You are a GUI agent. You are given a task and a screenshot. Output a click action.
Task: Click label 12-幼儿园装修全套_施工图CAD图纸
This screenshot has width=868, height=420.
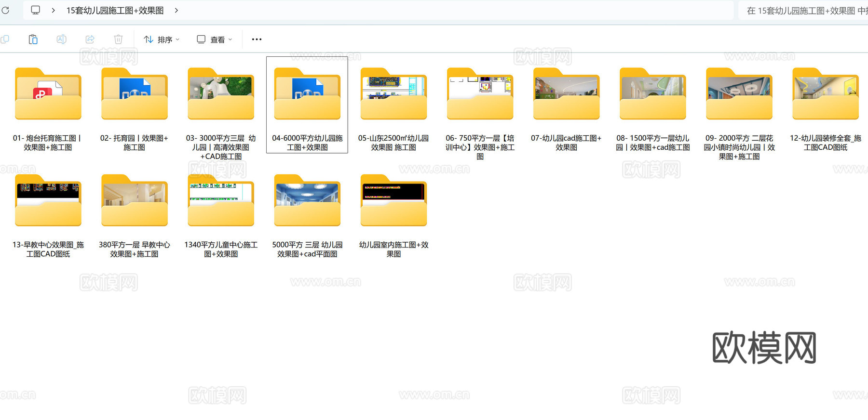click(x=826, y=143)
